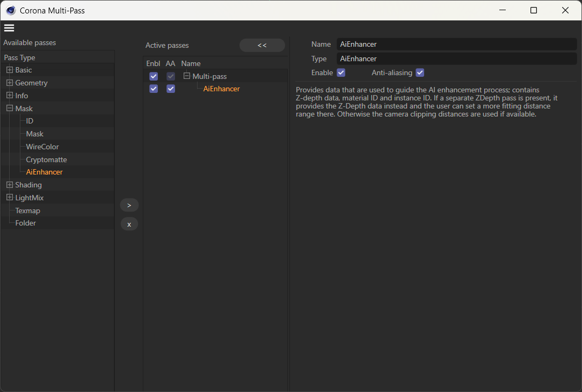This screenshot has height=392, width=582.
Task: Click the Pass Type column header
Action: point(20,57)
